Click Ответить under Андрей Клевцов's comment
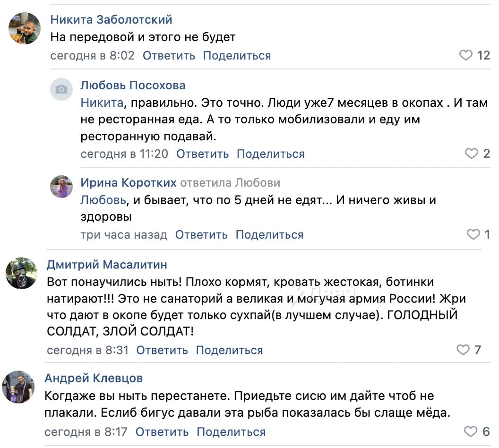The image size is (499, 448). [162, 432]
